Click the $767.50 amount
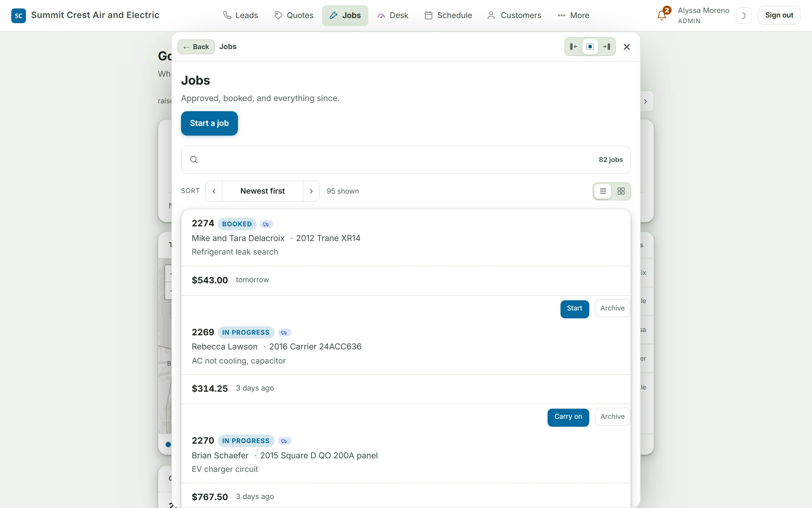The height and width of the screenshot is (508, 812). (210, 497)
